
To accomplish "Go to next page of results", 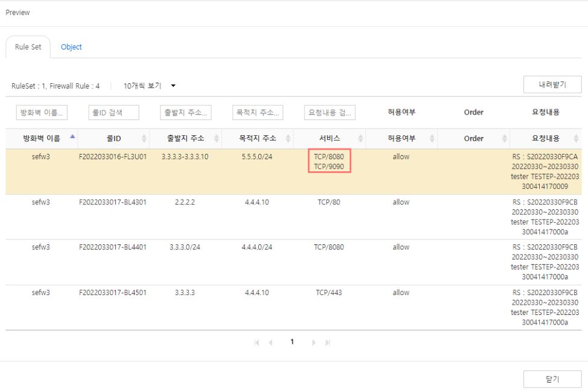I will [x=314, y=343].
